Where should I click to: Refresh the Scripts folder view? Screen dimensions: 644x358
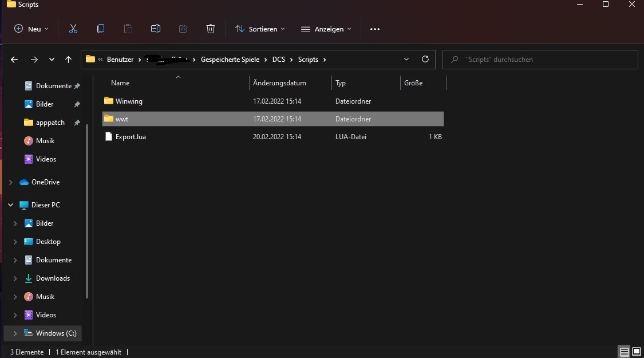tap(425, 59)
